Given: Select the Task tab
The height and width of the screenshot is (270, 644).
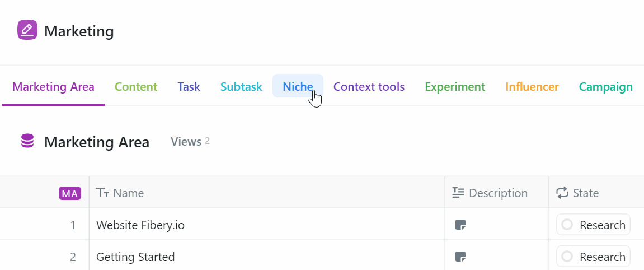Looking at the screenshot, I should point(189,87).
